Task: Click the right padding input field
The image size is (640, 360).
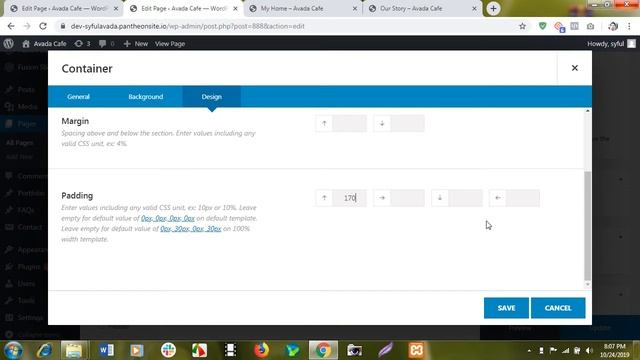Action: [x=407, y=198]
